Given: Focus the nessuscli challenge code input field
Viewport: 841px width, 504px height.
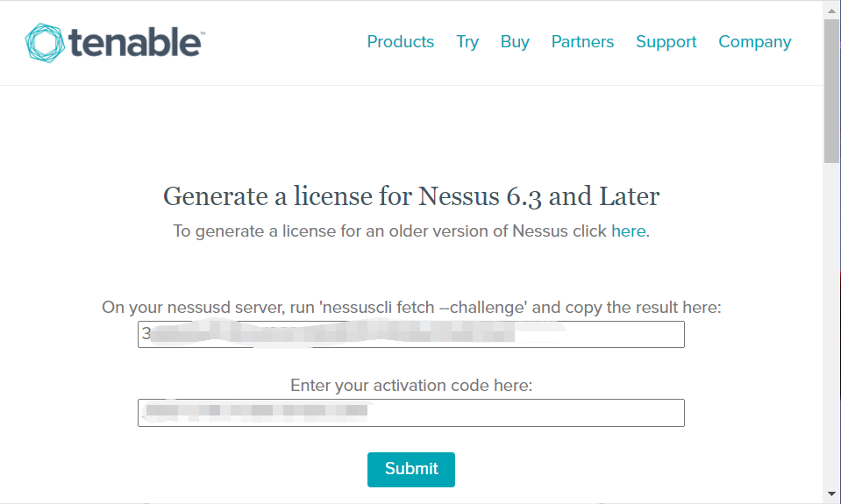Looking at the screenshot, I should pos(410,334).
